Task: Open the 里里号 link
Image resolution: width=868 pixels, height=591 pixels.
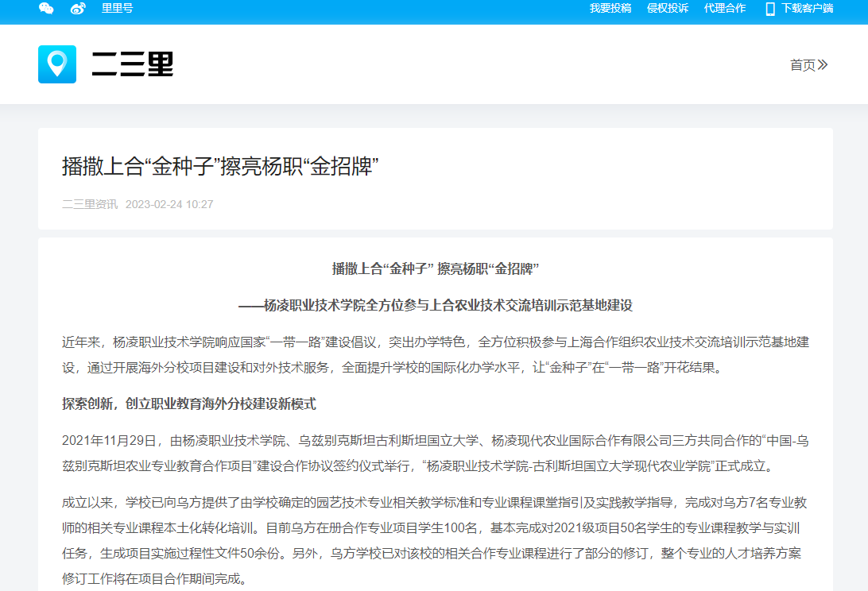Action: pyautogui.click(x=117, y=9)
